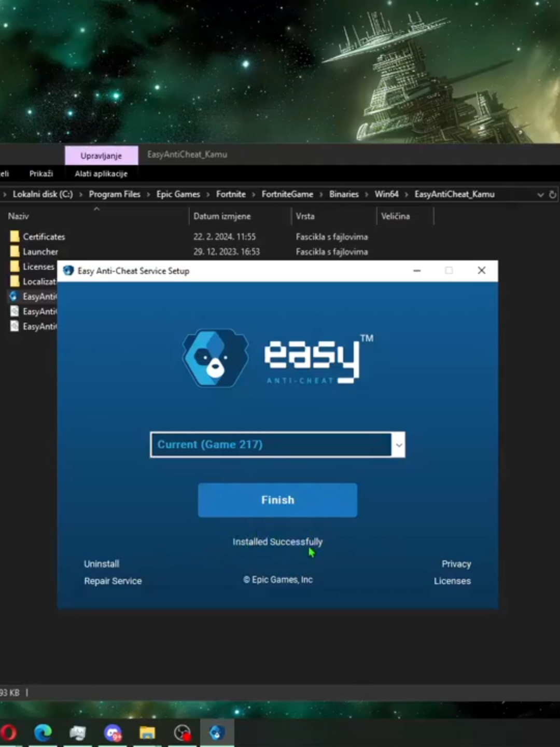Open the Current (Game 217) dropdown

[277, 445]
